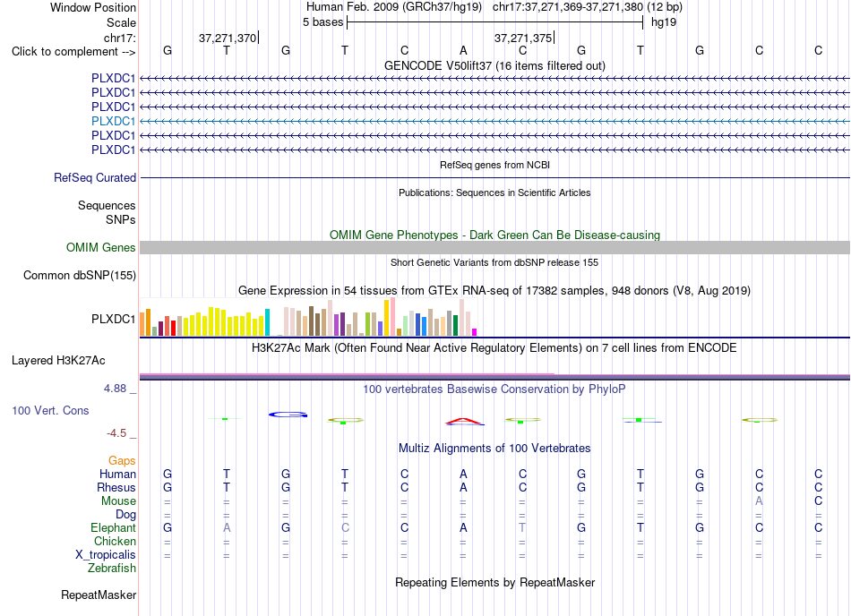This screenshot has height=616, width=851.
Task: Click the red A logo in the PhyloP track
Action: (464, 422)
